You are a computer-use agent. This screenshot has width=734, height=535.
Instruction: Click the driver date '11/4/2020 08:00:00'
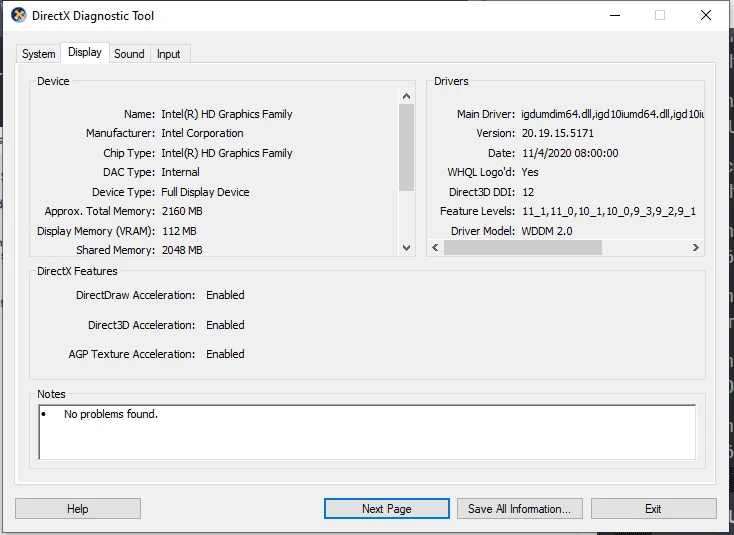click(x=570, y=154)
